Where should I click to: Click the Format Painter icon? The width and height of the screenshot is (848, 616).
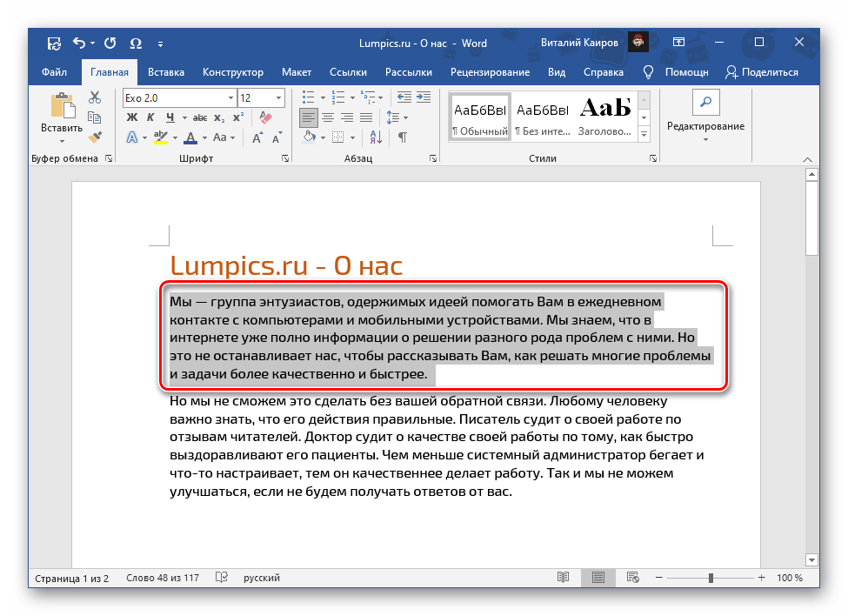(92, 137)
